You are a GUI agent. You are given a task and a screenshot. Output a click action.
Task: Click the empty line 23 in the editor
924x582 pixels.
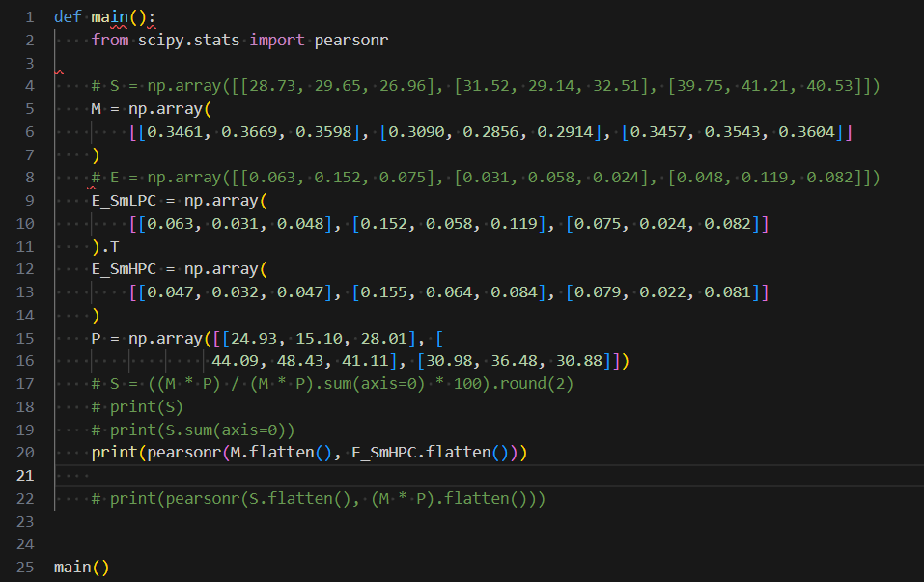(x=193, y=521)
